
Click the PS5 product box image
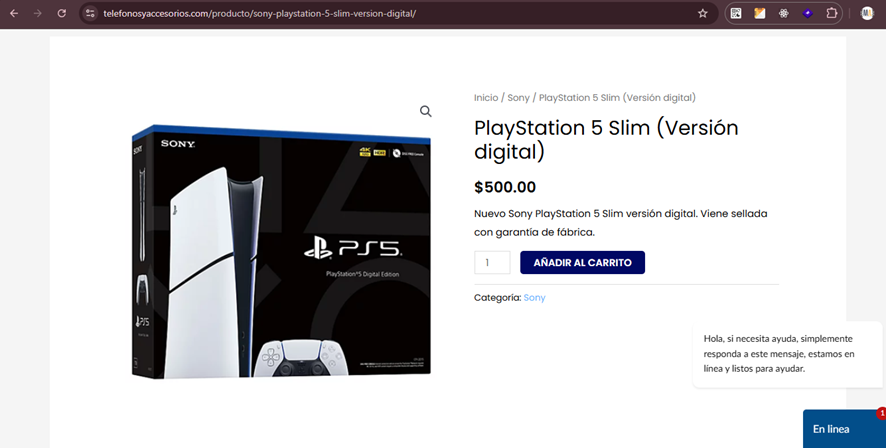tap(281, 251)
